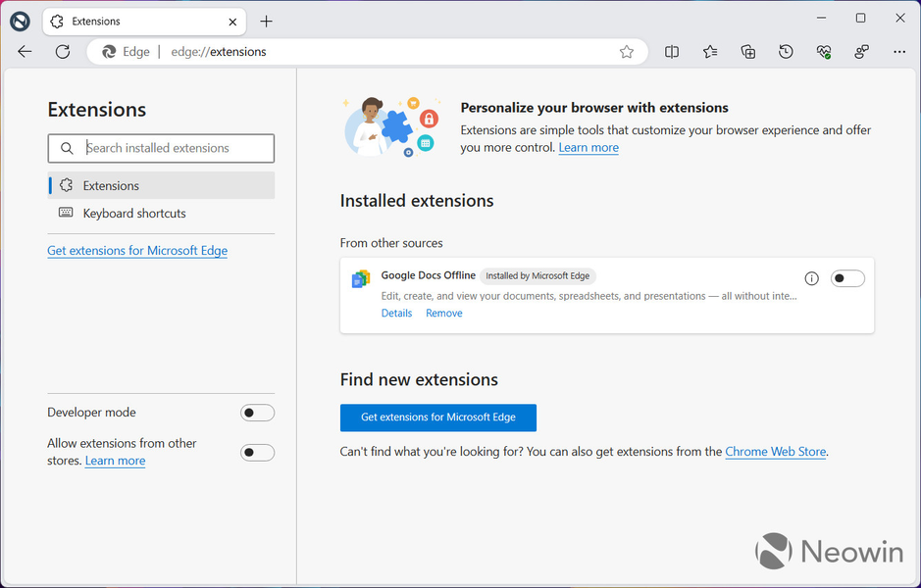Open Settings and more ellipsis menu
This screenshot has height=588, width=921.
click(899, 52)
